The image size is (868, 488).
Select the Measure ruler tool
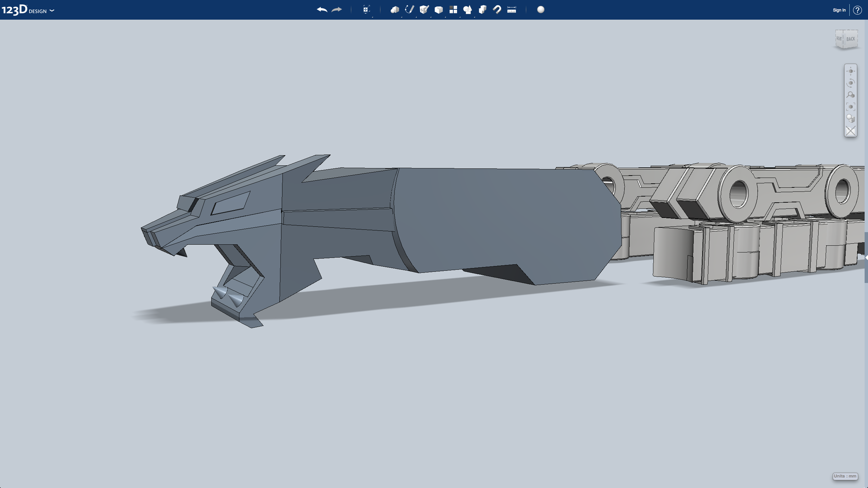pos(511,10)
